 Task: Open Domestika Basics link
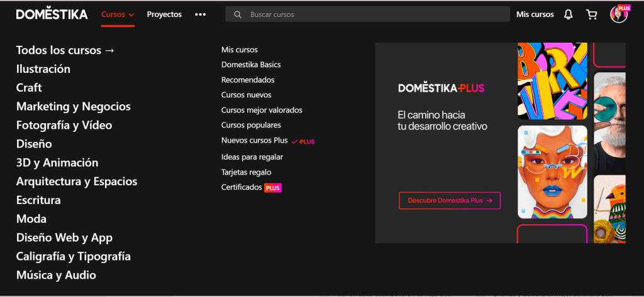[x=251, y=65]
